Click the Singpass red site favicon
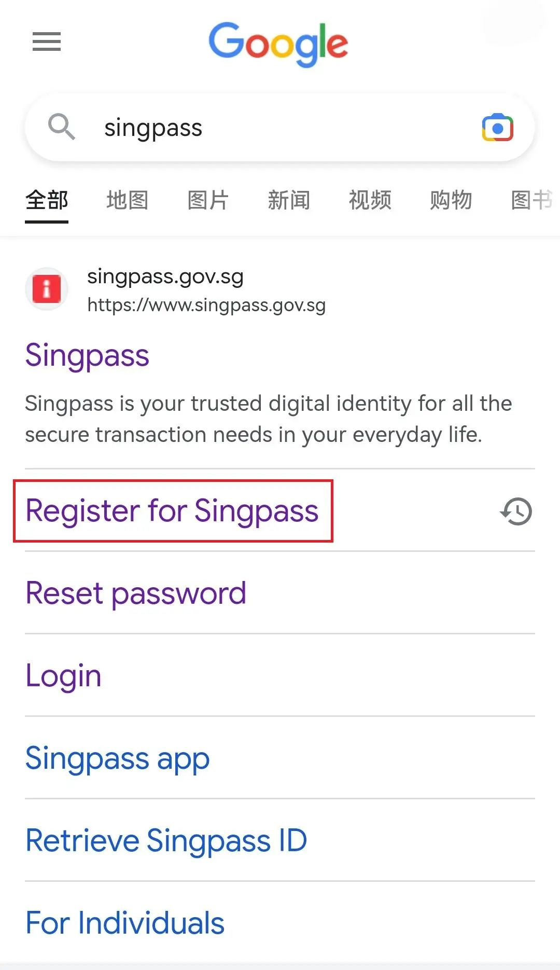This screenshot has height=970, width=560. 47,289
